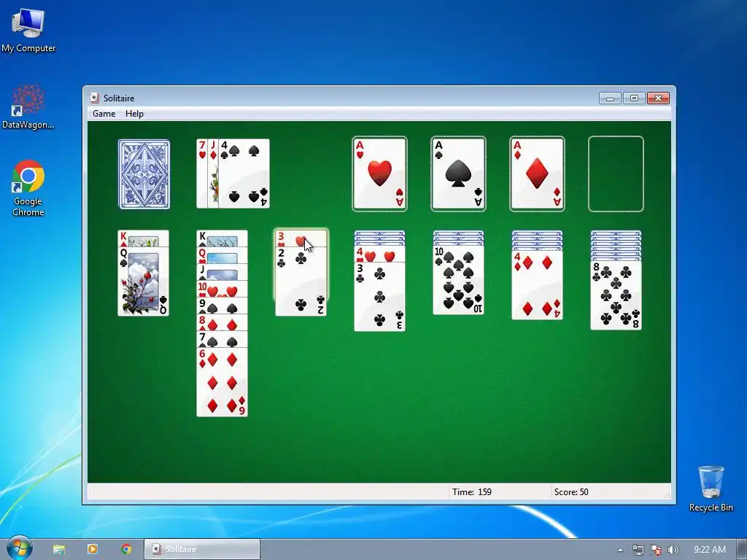747x560 pixels.
Task: Select the 7 of spades in second column
Action: point(222,339)
